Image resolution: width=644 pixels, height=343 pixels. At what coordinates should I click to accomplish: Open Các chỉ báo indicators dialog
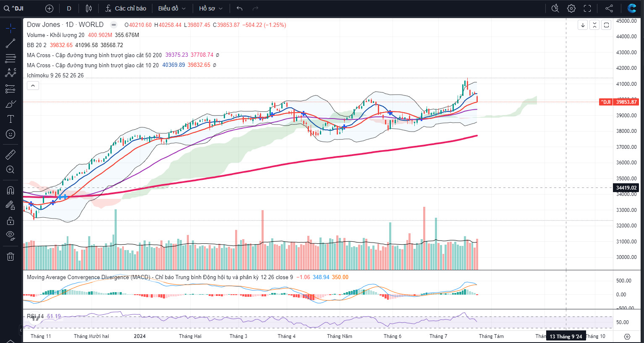(x=126, y=8)
